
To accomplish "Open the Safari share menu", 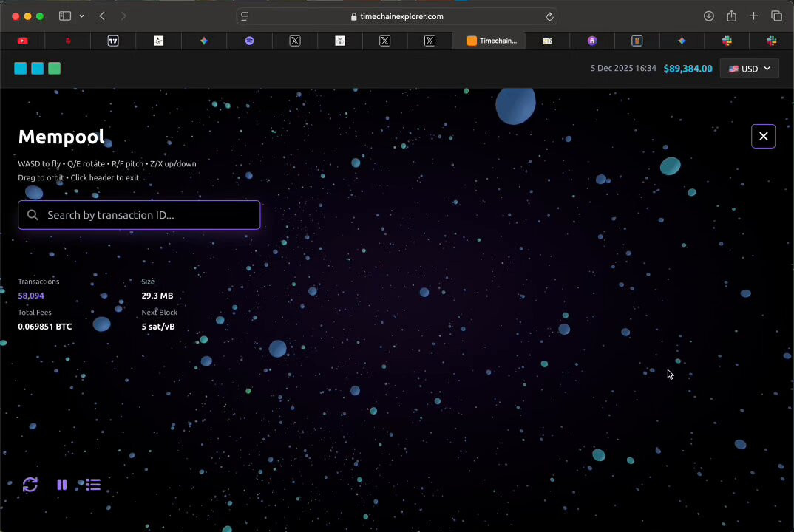I will (x=731, y=16).
